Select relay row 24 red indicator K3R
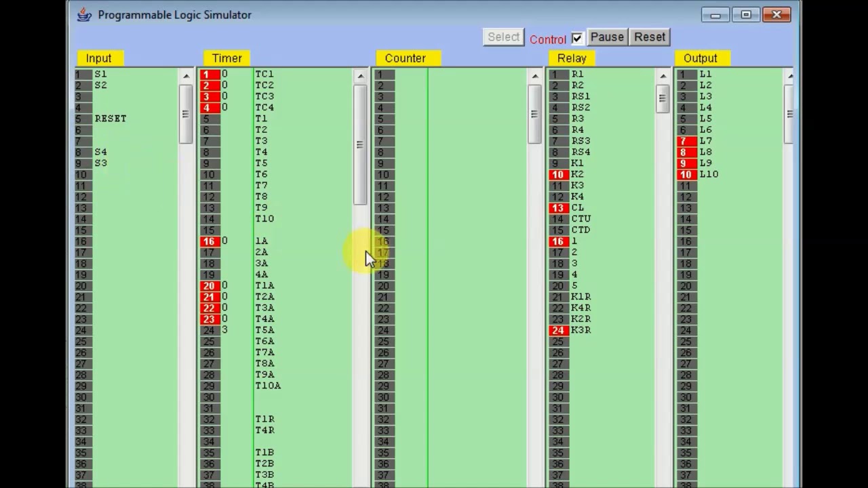 tap(558, 330)
